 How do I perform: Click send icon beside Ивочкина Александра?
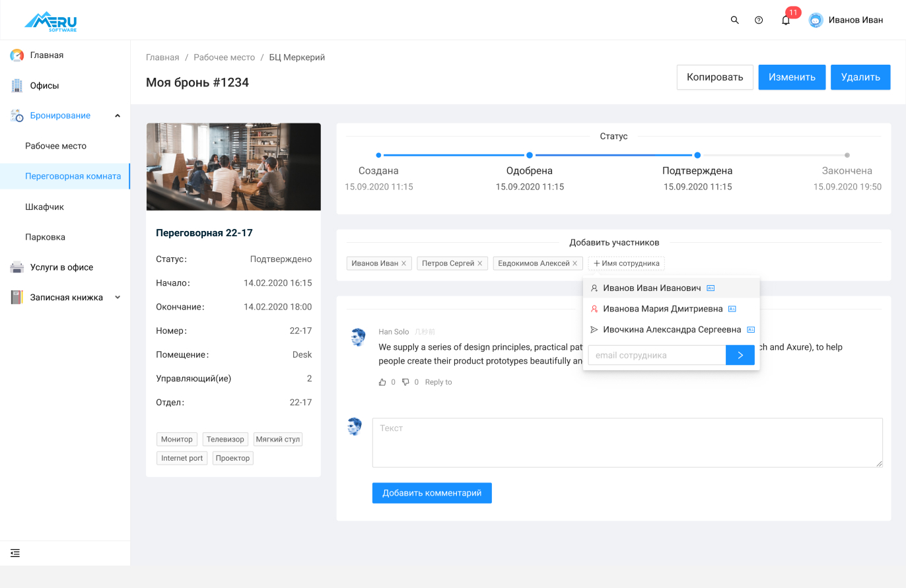coord(594,329)
